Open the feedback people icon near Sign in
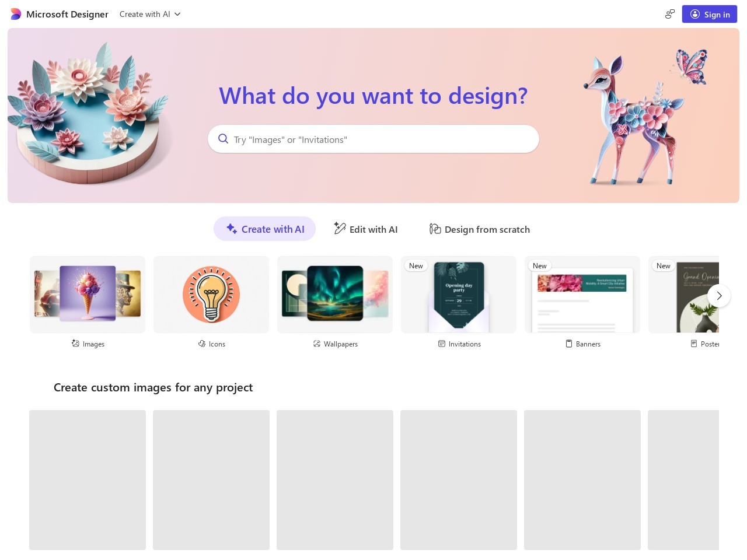 pos(670,14)
